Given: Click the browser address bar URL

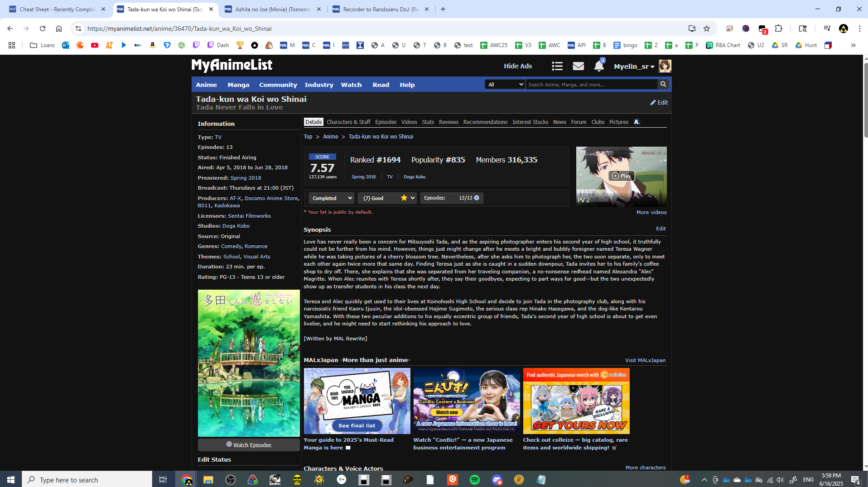Looking at the screenshot, I should (179, 29).
